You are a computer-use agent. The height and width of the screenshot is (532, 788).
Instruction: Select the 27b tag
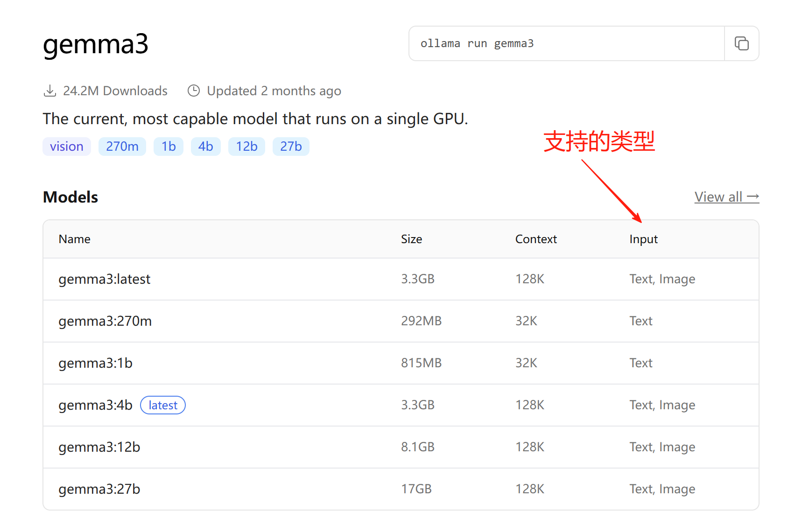tap(291, 147)
